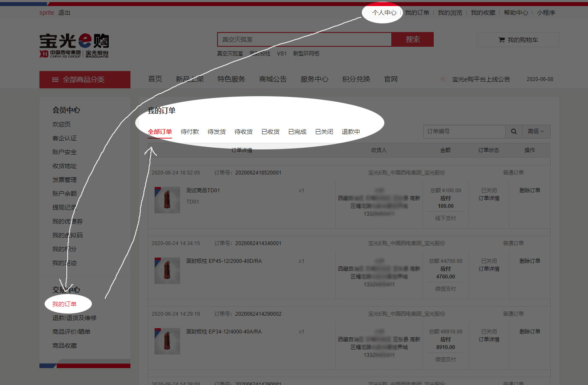588x385 pixels.
Task: Open 账户余额 in member sidebar
Action: pyautogui.click(x=65, y=194)
